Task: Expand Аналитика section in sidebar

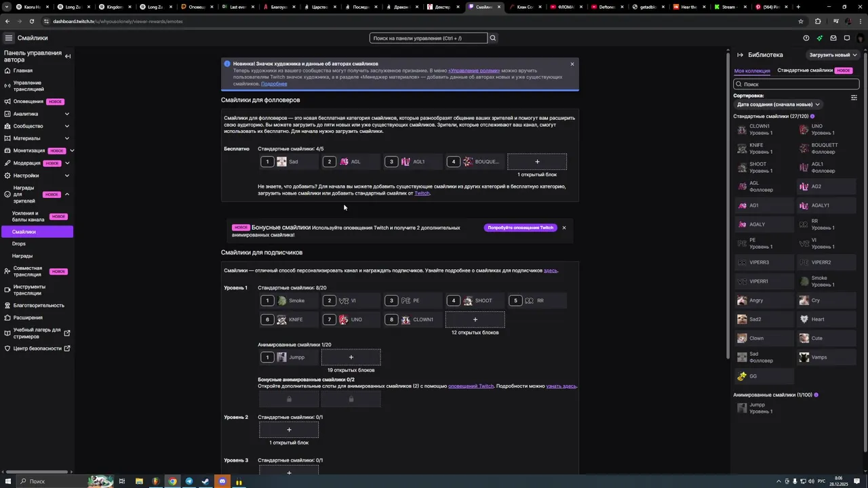Action: [x=66, y=114]
